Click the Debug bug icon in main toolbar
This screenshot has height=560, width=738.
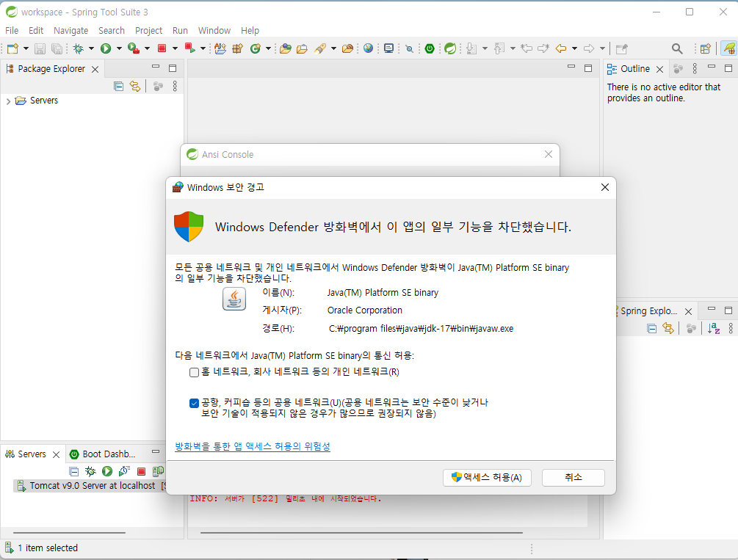pos(78,48)
